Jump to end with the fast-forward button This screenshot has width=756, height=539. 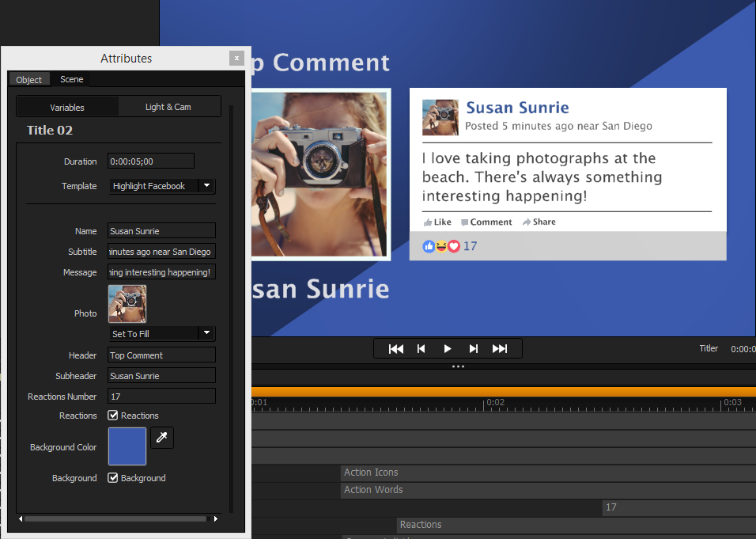click(500, 349)
